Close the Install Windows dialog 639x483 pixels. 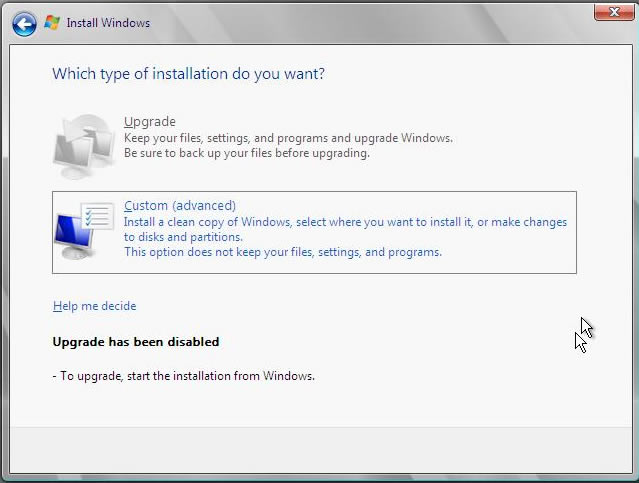click(x=611, y=12)
